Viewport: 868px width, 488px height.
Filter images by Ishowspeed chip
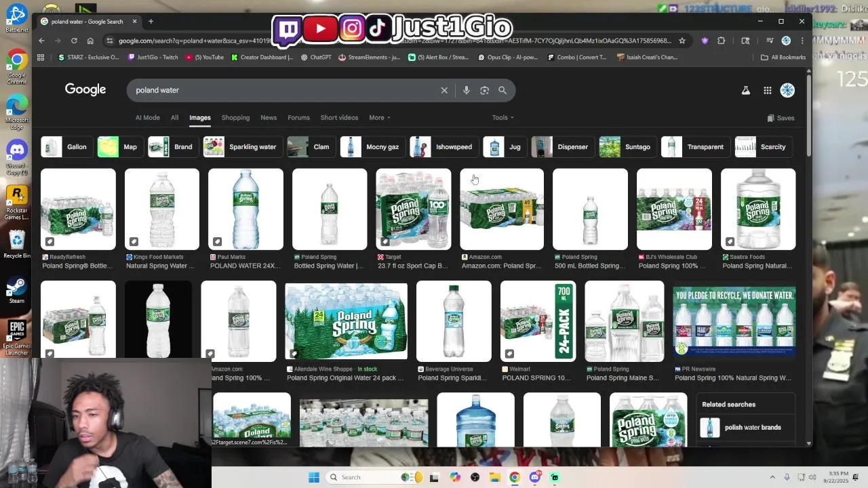click(x=443, y=147)
